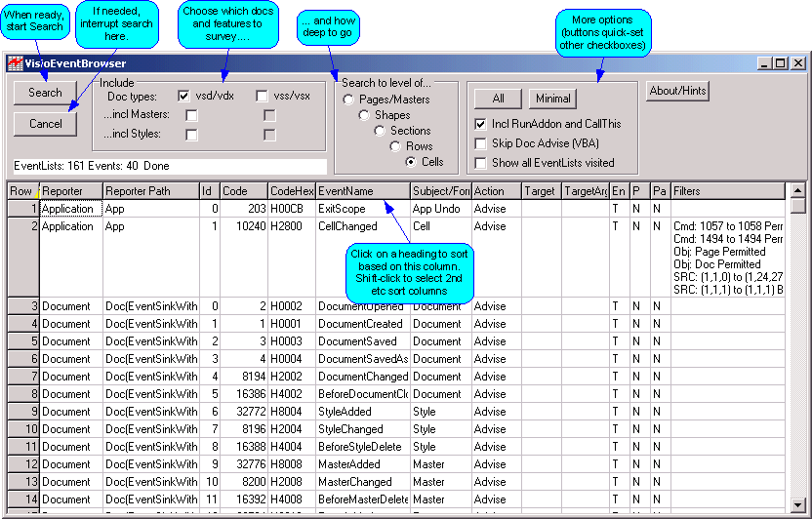The height and width of the screenshot is (519, 812).
Task: Check incl Masters for vss/vsx column
Action: 269,115
